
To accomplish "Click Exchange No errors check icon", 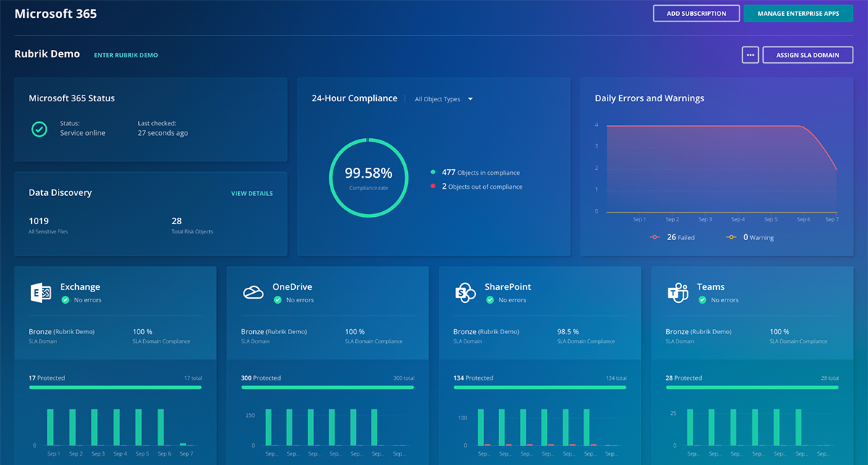I will pos(65,299).
